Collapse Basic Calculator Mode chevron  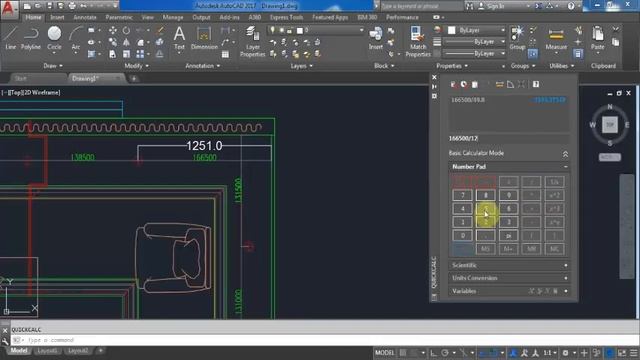click(x=565, y=154)
